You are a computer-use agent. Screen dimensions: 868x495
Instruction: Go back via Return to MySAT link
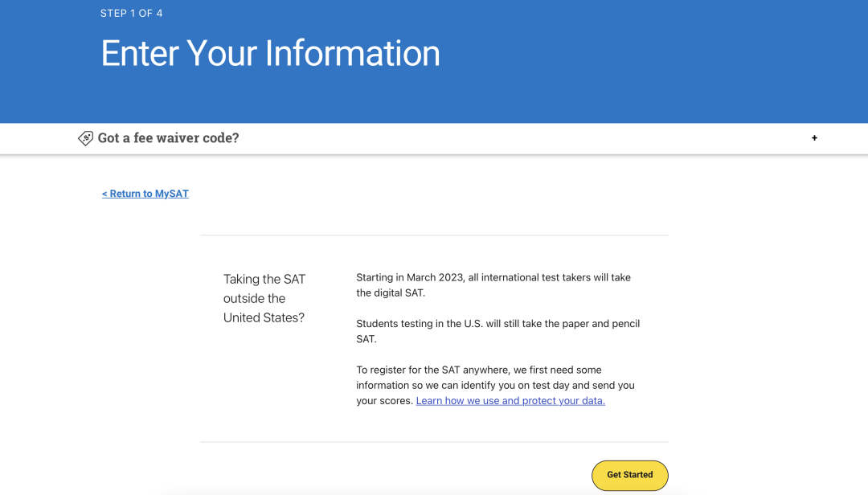coord(145,194)
